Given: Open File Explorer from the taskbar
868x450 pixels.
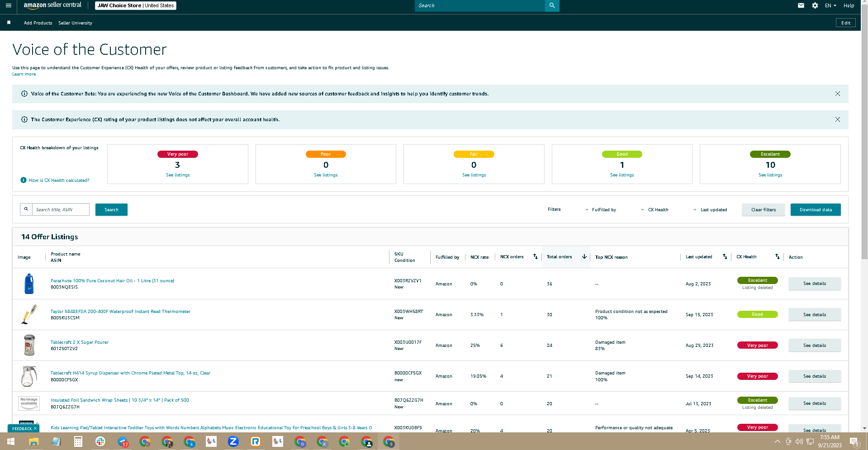Looking at the screenshot, I should pos(33,441).
